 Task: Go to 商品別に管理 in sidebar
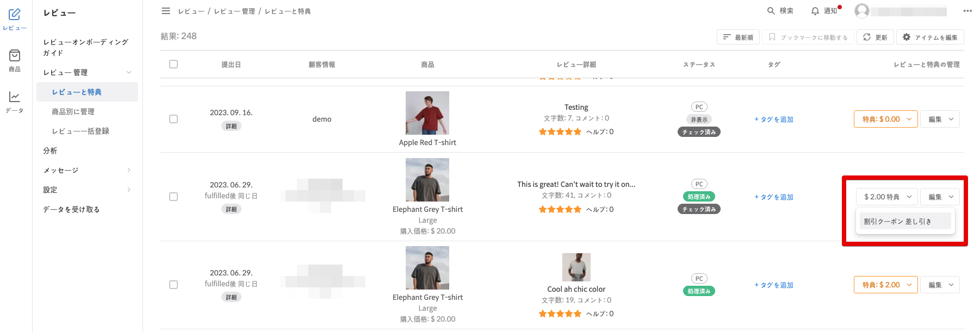pyautogui.click(x=73, y=111)
